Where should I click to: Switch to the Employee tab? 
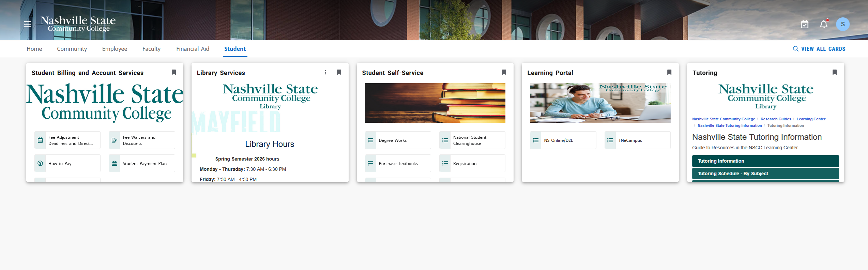coord(115,49)
